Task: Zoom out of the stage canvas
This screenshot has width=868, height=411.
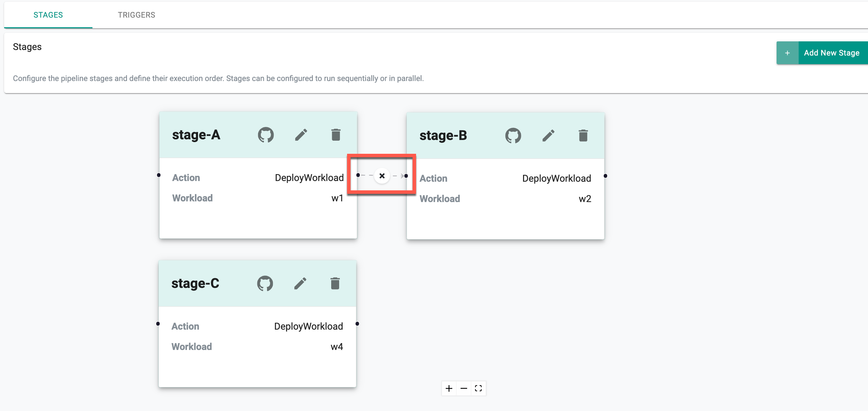Action: pos(464,389)
